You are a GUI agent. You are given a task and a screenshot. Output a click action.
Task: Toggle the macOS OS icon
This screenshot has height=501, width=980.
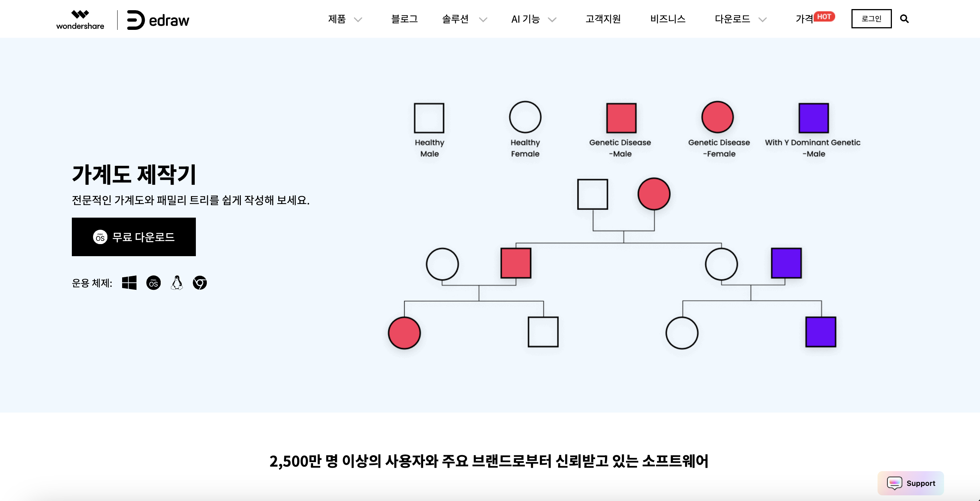pyautogui.click(x=153, y=282)
